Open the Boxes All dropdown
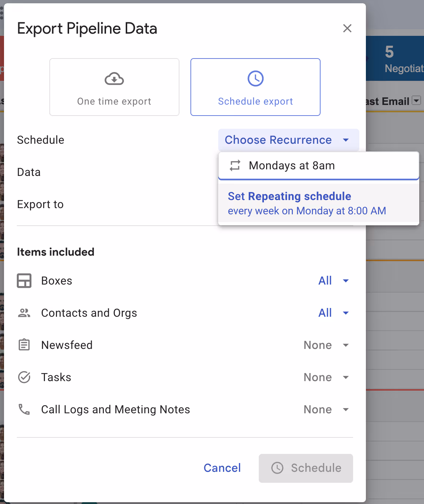This screenshot has height=504, width=424. coord(334,281)
